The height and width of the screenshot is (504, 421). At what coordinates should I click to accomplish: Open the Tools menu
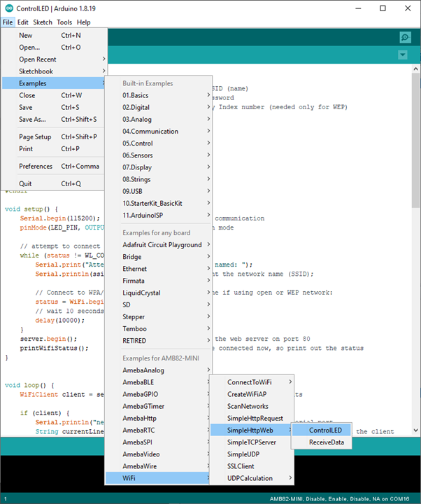64,22
